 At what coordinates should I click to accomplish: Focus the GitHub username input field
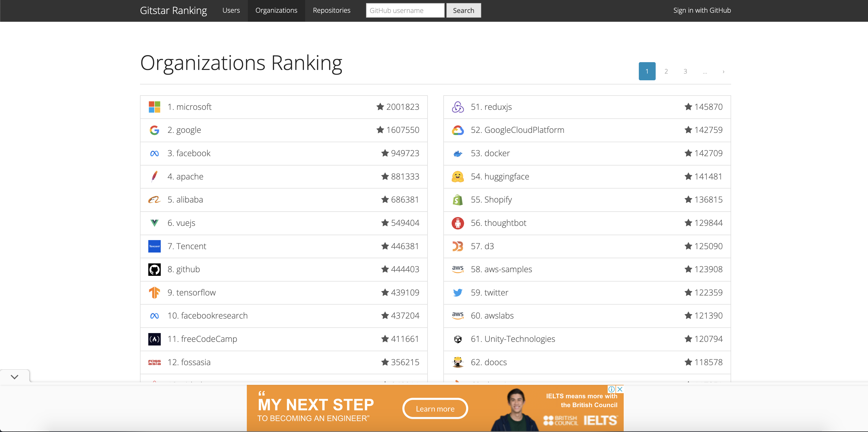[x=405, y=10]
